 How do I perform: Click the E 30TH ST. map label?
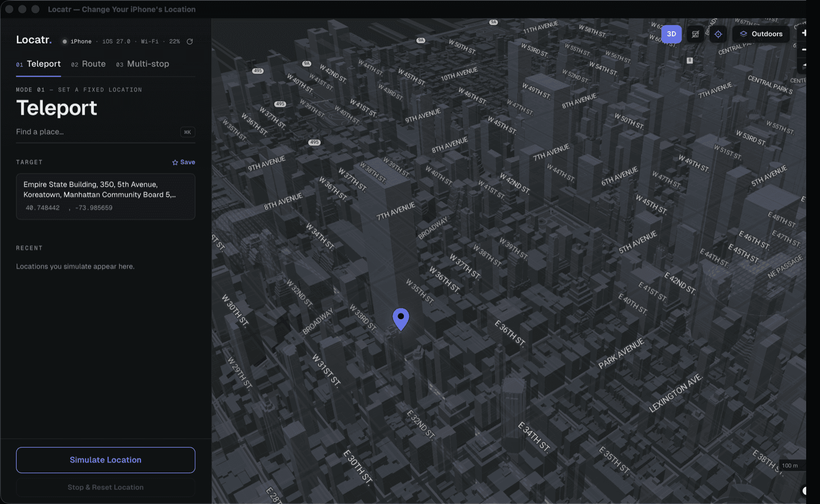pos(358,467)
